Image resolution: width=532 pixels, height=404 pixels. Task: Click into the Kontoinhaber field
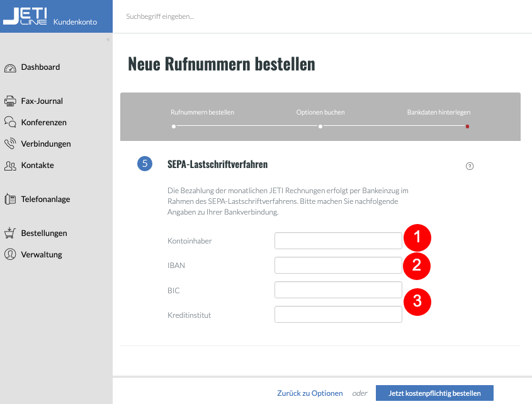coord(338,240)
